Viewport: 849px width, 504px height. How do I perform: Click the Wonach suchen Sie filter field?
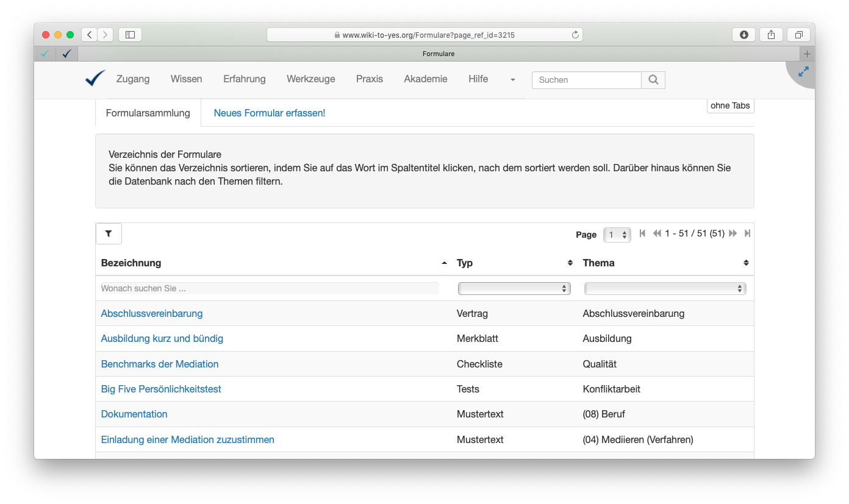click(270, 289)
